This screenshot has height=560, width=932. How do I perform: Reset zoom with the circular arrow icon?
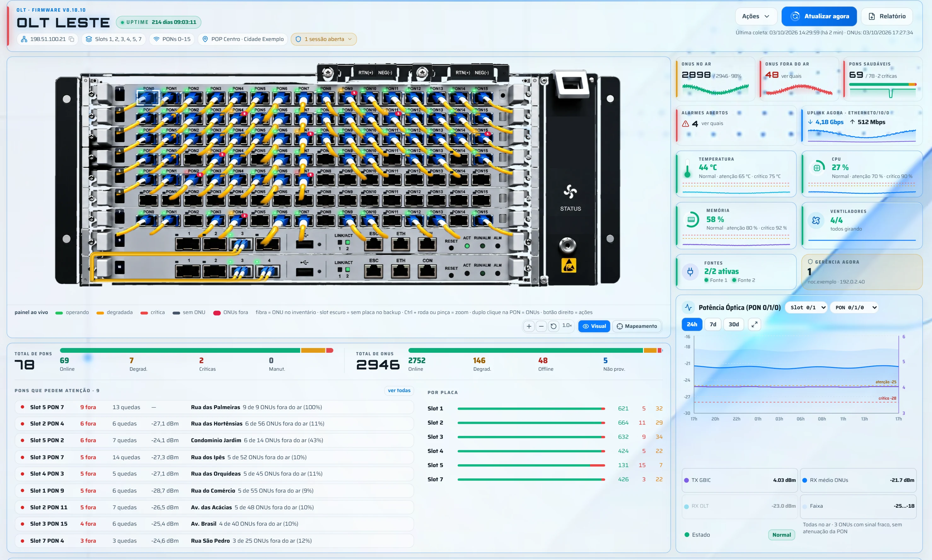(x=553, y=326)
